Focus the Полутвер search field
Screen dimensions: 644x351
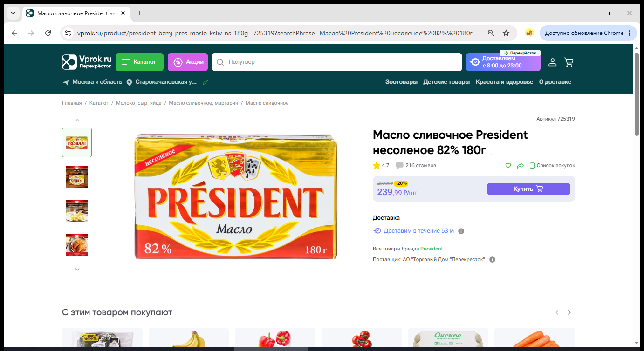[x=336, y=62]
